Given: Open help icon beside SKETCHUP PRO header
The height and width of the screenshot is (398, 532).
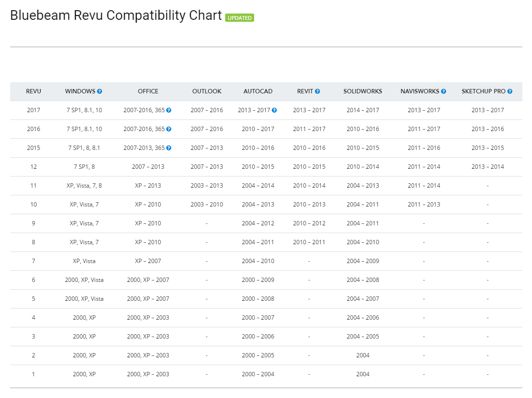Looking at the screenshot, I should click(510, 91).
